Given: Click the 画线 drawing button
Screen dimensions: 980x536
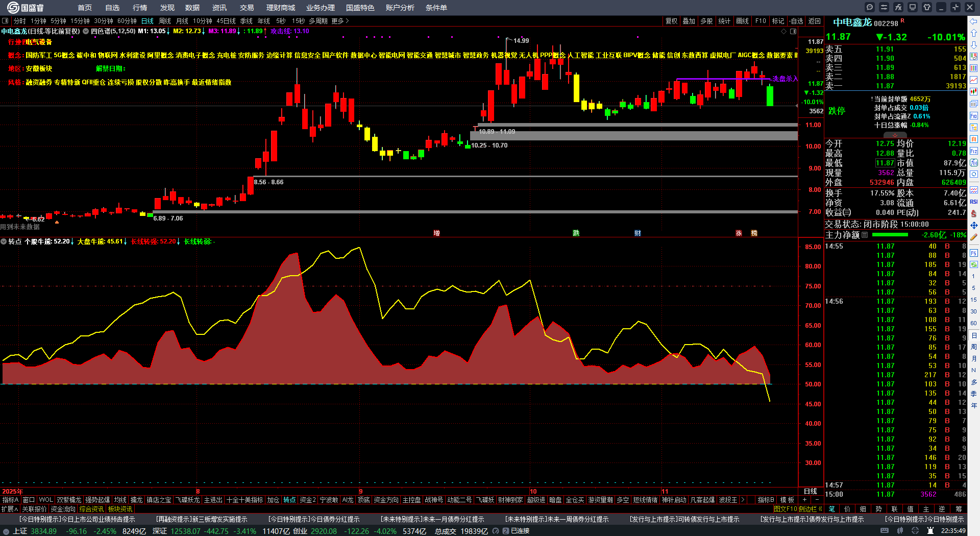Looking at the screenshot, I should click(x=742, y=21).
